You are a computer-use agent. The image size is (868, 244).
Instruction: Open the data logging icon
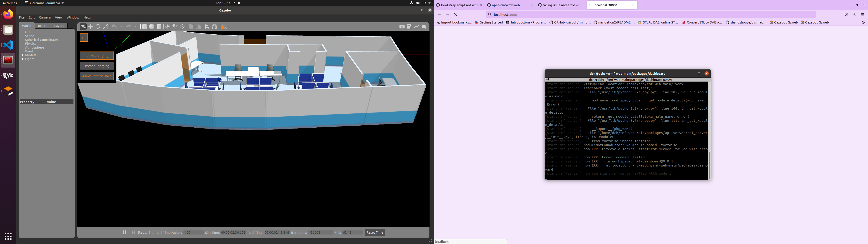pos(409,27)
